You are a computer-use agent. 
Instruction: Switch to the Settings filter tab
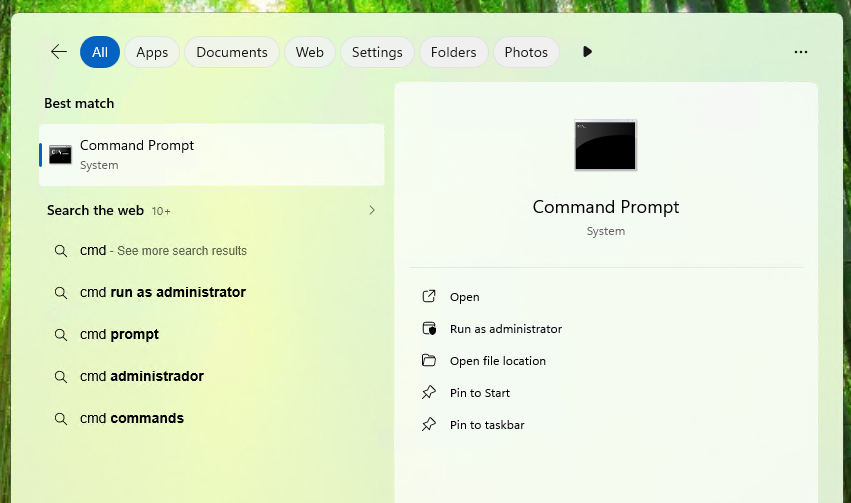(x=377, y=52)
